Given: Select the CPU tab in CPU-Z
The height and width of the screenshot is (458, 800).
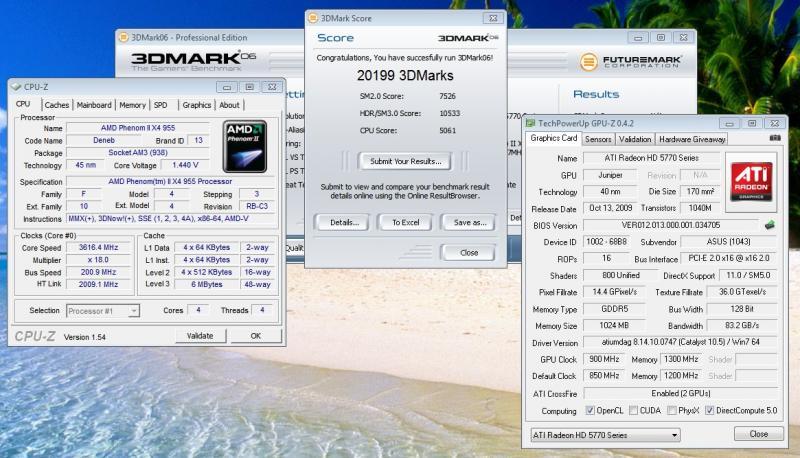Looking at the screenshot, I should 23,104.
